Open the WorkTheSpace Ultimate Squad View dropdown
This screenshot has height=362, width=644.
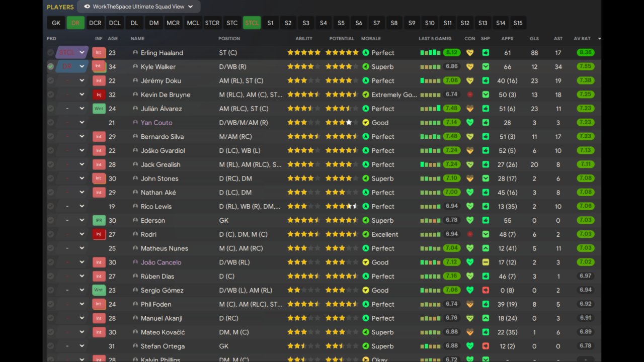click(x=139, y=7)
